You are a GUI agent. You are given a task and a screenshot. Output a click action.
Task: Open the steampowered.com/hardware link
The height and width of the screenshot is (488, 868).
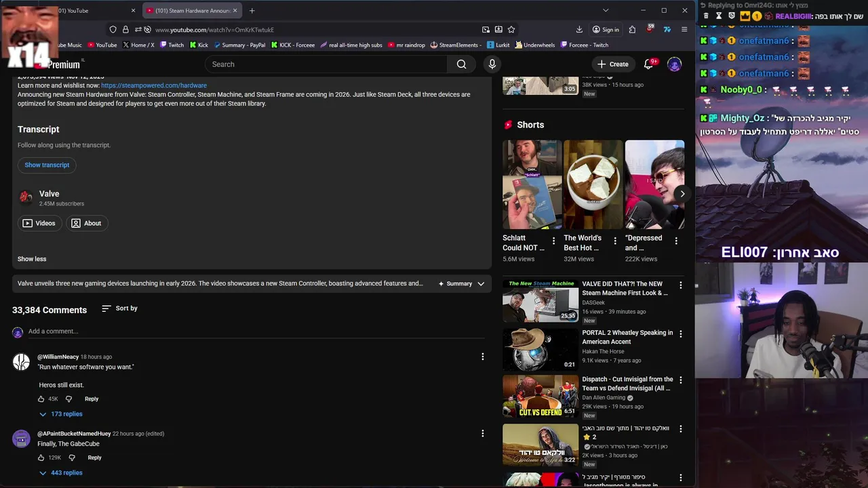click(x=154, y=85)
